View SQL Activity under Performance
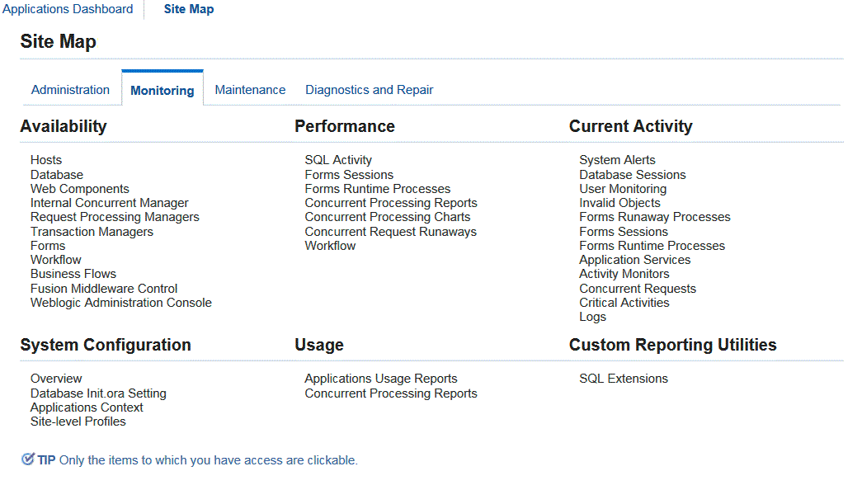This screenshot has height=504, width=862. (338, 160)
